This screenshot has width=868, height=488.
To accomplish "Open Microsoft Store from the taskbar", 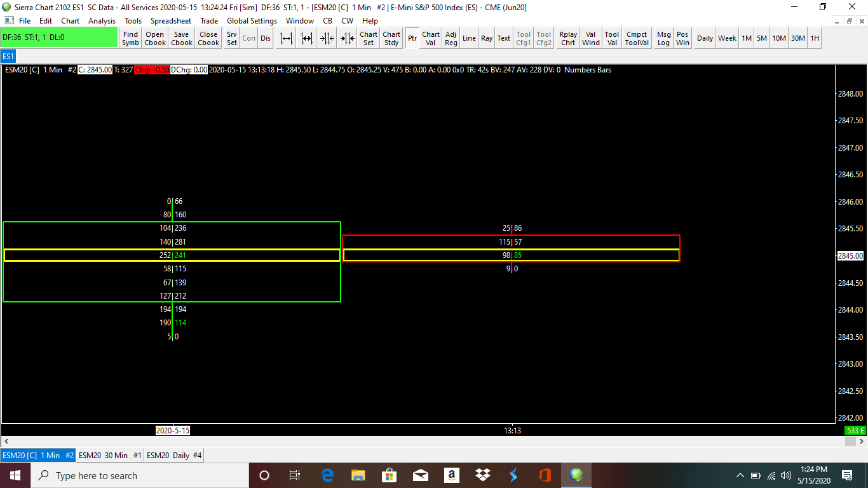I will point(390,475).
